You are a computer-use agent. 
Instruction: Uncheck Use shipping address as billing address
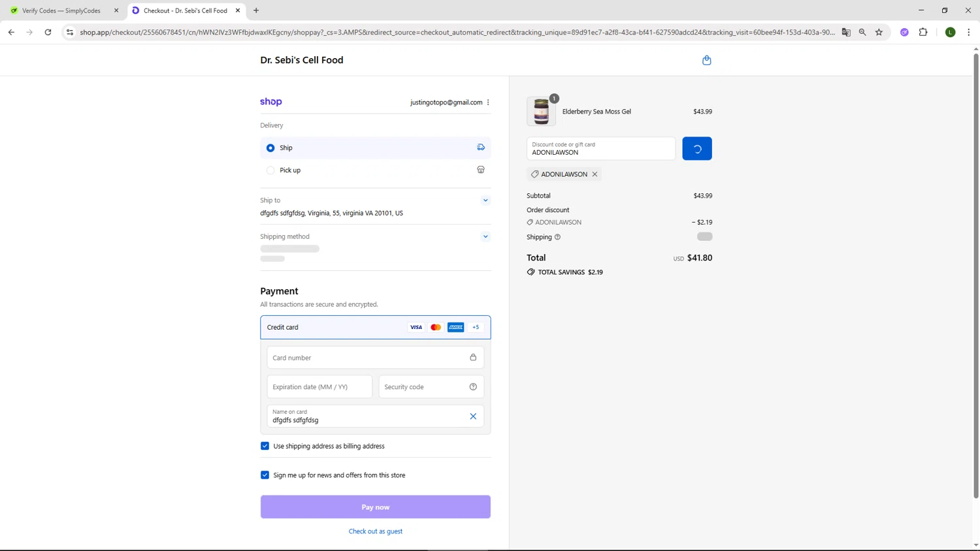pyautogui.click(x=265, y=446)
